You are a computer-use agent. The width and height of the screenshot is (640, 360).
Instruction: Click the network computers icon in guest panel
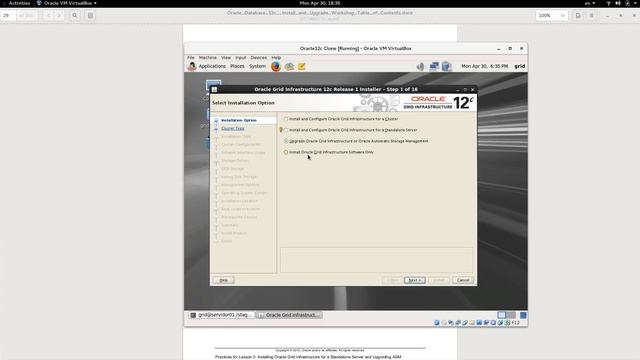(x=433, y=66)
